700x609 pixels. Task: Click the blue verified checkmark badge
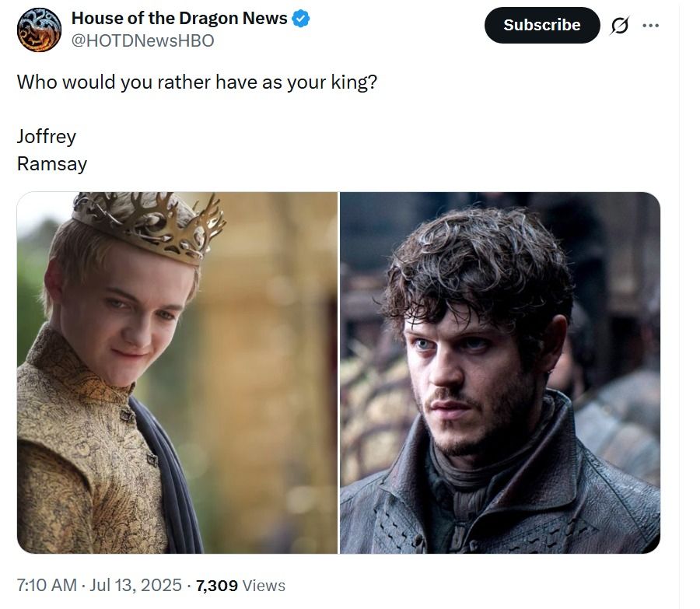300,19
